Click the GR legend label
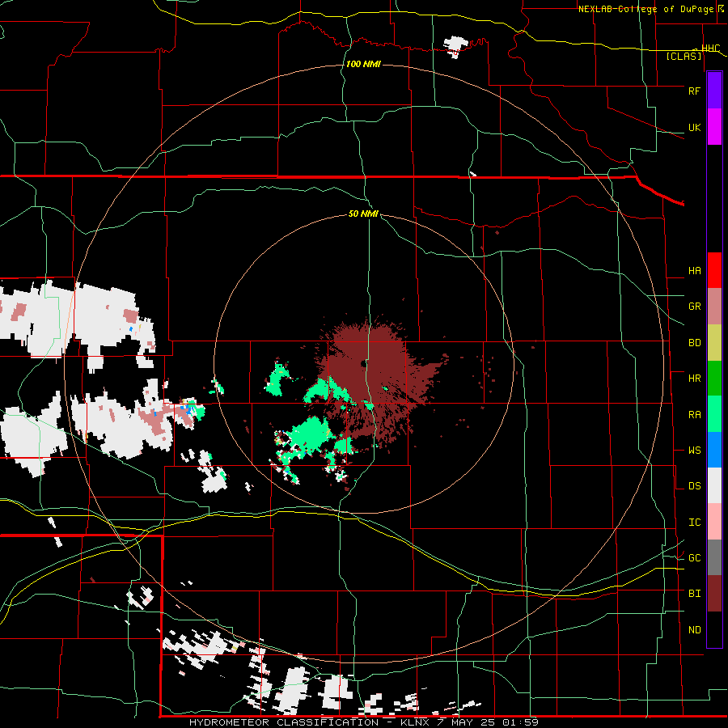This screenshot has height=728, width=728. pos(694,307)
